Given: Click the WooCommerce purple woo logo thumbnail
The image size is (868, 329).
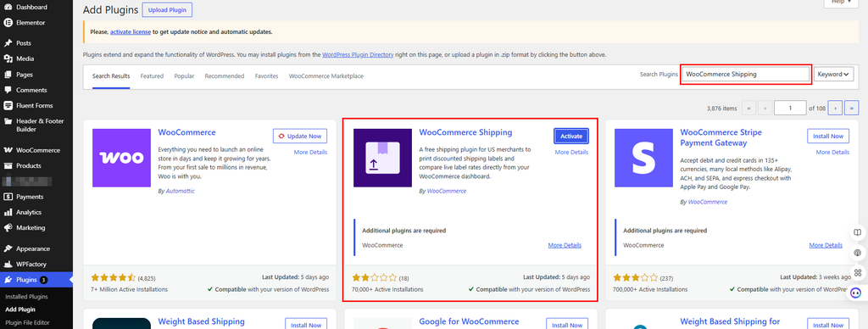Looking at the screenshot, I should 122,158.
